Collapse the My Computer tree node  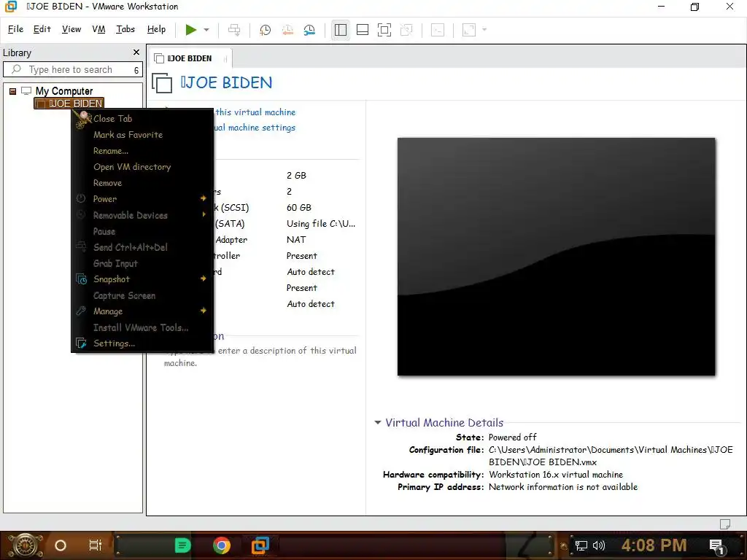click(x=13, y=91)
